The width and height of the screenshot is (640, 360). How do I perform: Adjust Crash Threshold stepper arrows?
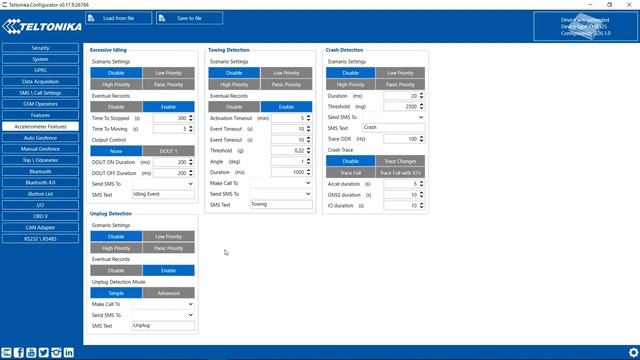click(x=422, y=106)
